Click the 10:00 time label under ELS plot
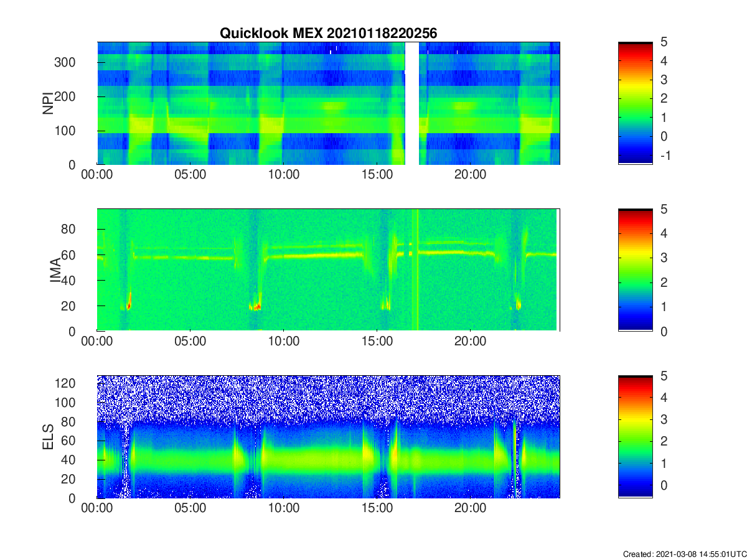This screenshot has width=747, height=560. [284, 509]
